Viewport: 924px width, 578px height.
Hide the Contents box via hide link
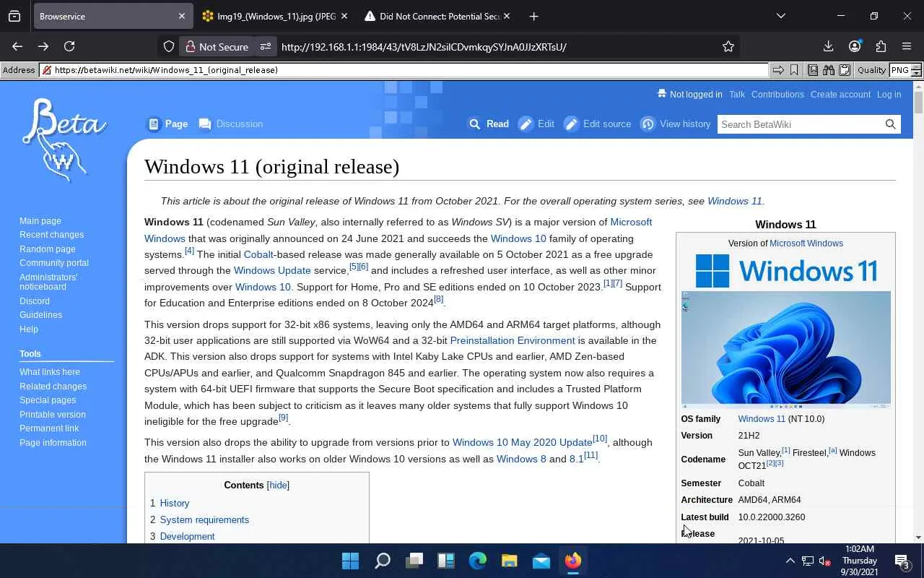[x=278, y=486]
